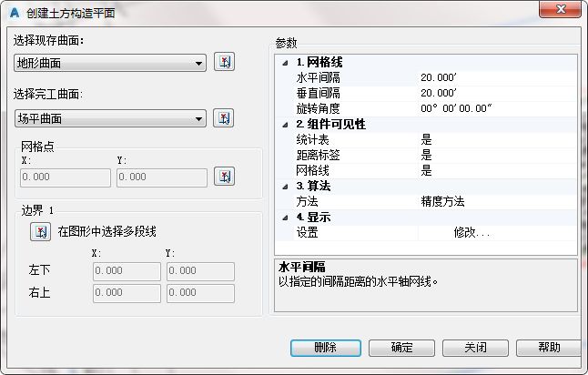Select the 设置 property row label
Screen dimensions: 588x375
click(307, 233)
